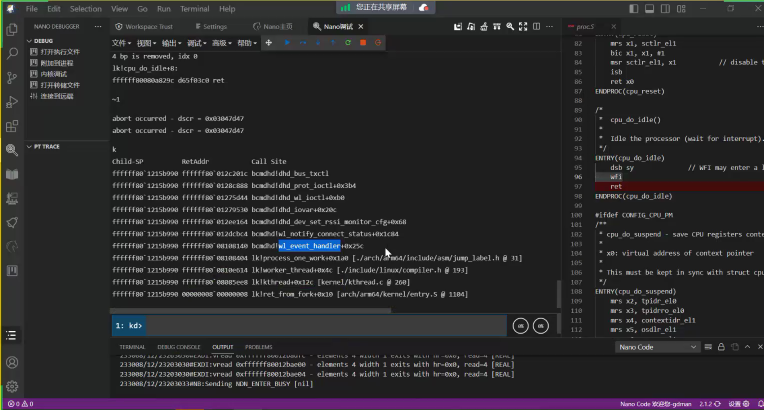Toggle primary side bar layout icon
This screenshot has width=764, height=410.
(x=633, y=9)
